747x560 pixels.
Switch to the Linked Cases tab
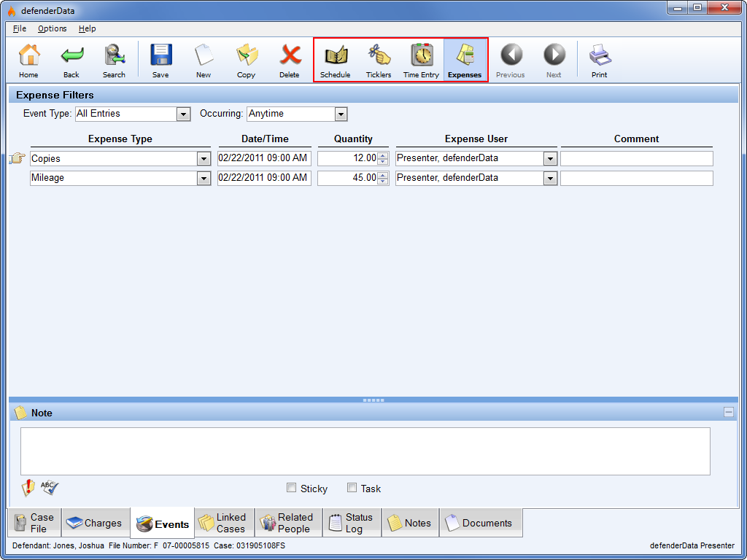tap(225, 523)
